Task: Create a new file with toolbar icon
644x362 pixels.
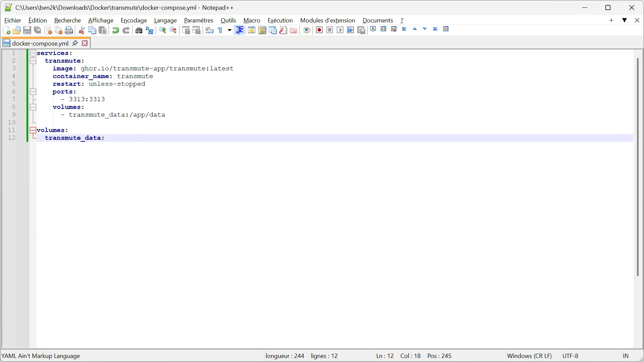Action: tap(6, 31)
